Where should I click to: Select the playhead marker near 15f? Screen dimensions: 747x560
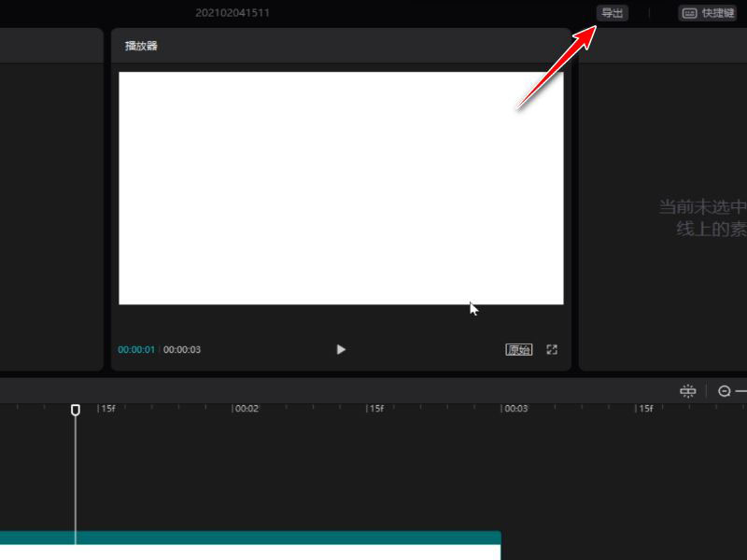[x=76, y=408]
